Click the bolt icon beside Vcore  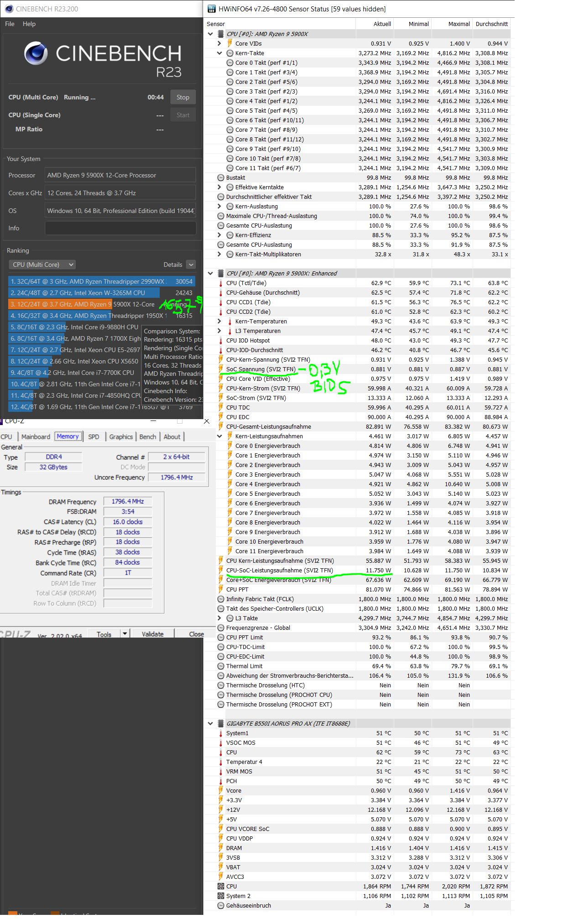[221, 790]
